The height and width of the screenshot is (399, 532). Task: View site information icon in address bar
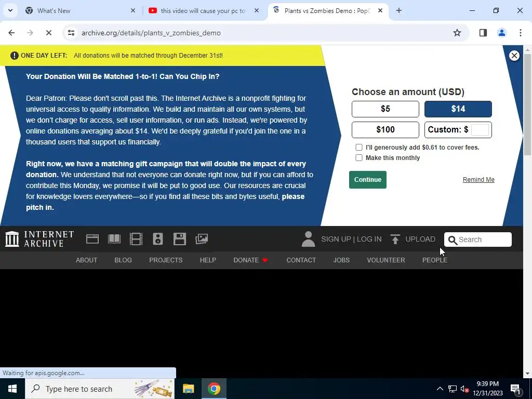pyautogui.click(x=71, y=33)
